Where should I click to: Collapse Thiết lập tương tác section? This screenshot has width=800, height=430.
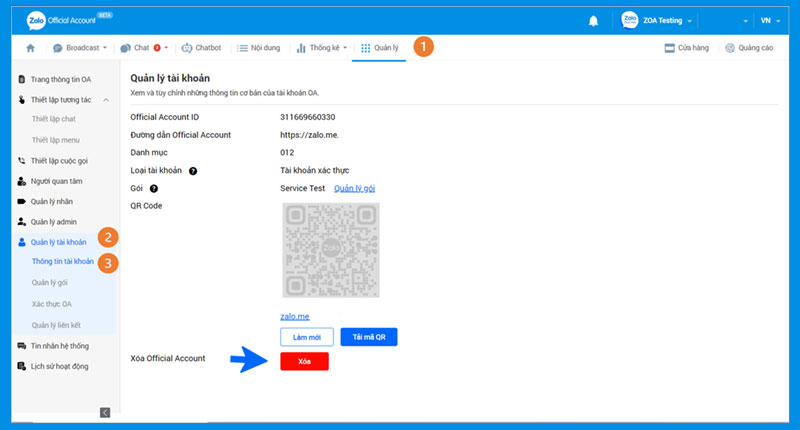pyautogui.click(x=106, y=100)
